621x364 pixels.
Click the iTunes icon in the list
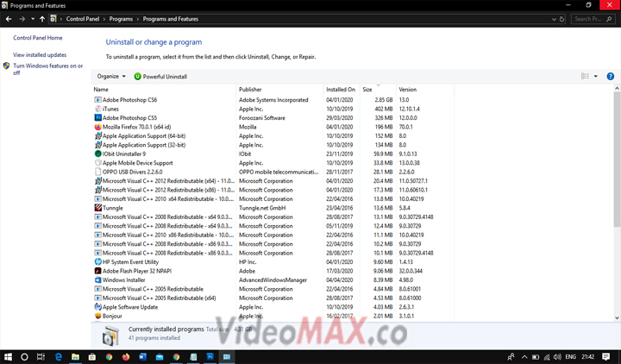97,109
